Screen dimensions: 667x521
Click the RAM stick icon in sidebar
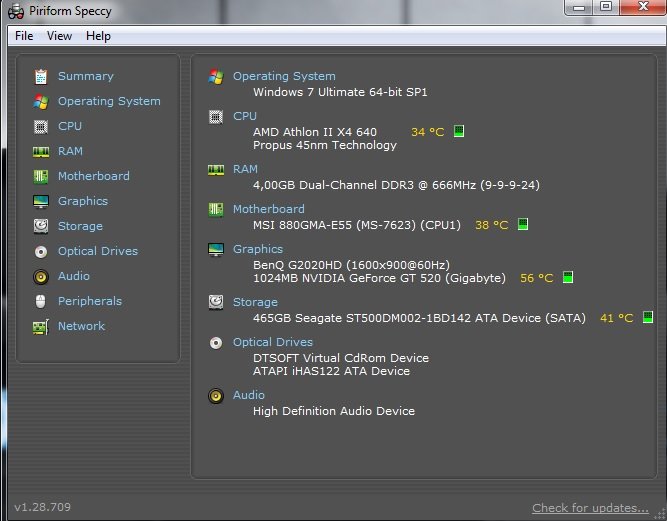pyautogui.click(x=40, y=151)
